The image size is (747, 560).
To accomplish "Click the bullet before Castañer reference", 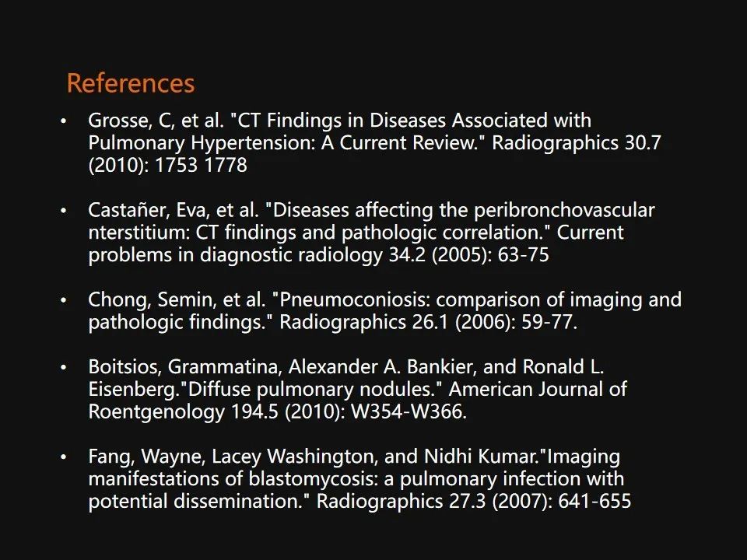I will pyautogui.click(x=64, y=211).
